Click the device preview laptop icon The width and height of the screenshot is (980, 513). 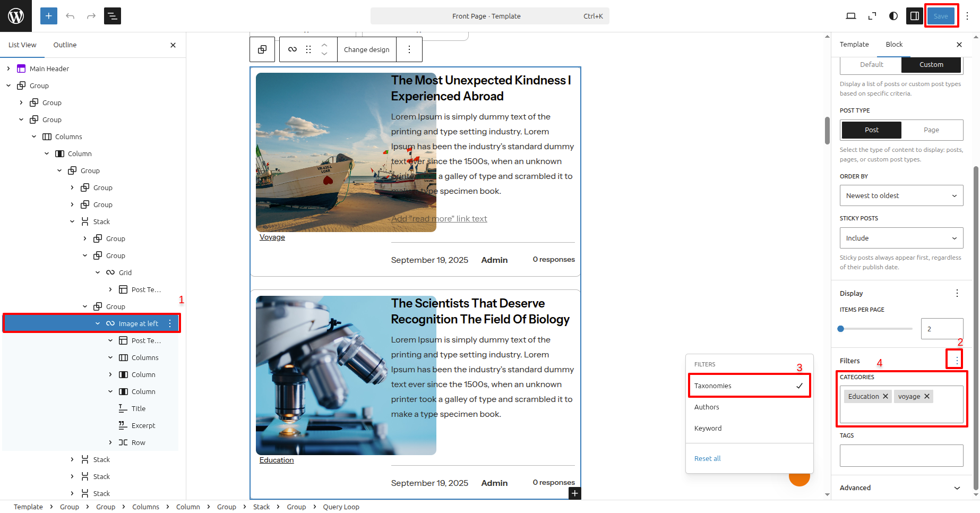(850, 16)
